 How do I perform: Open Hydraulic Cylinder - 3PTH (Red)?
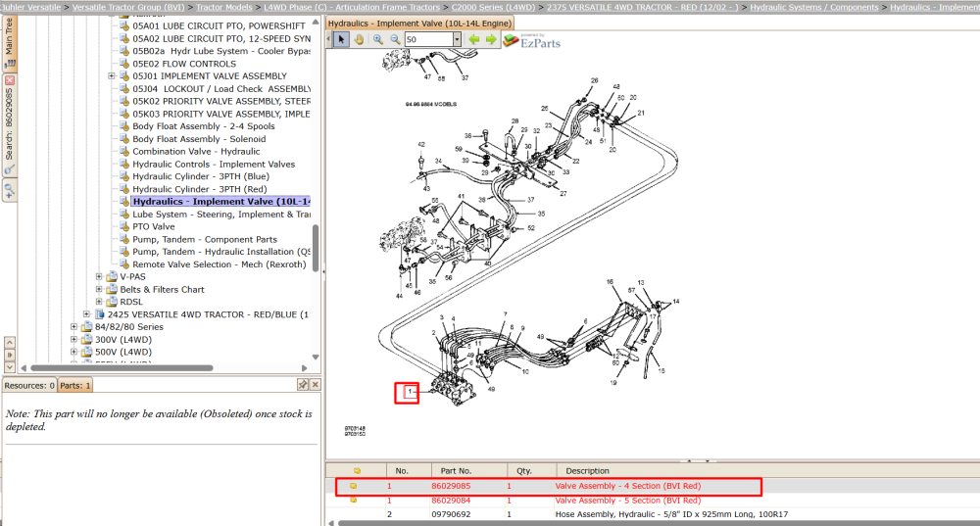[x=200, y=189]
